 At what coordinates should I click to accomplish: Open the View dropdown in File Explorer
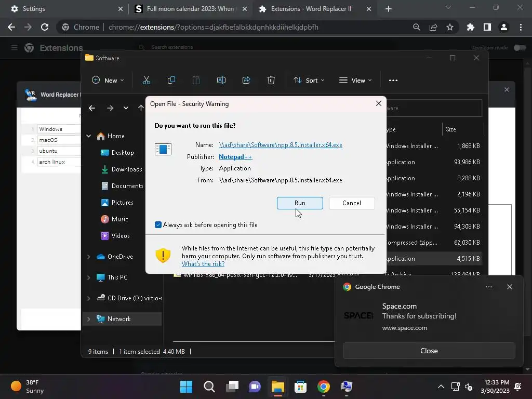355,81
